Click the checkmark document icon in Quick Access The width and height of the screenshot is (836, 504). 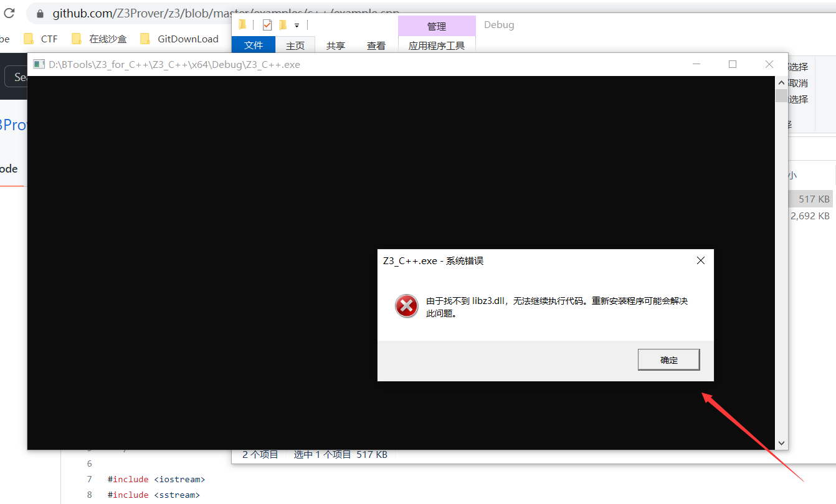point(267,24)
